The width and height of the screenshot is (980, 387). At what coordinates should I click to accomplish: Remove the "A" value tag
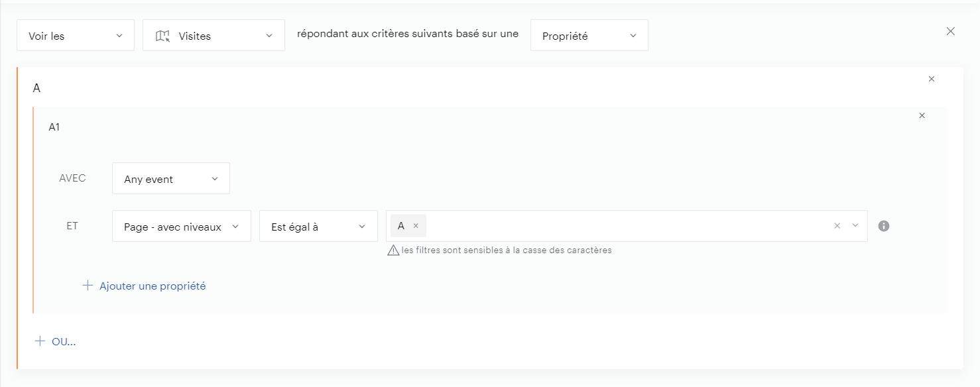[x=416, y=226]
